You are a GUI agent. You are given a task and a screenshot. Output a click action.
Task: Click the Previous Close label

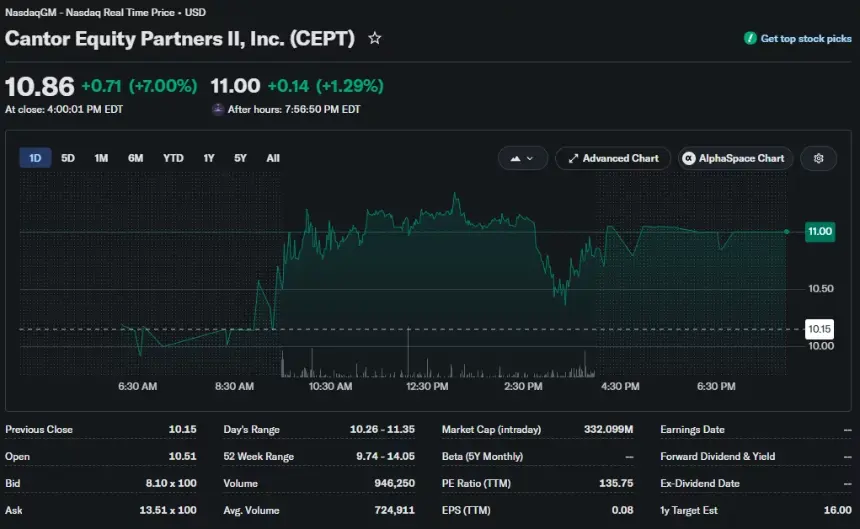(39, 429)
